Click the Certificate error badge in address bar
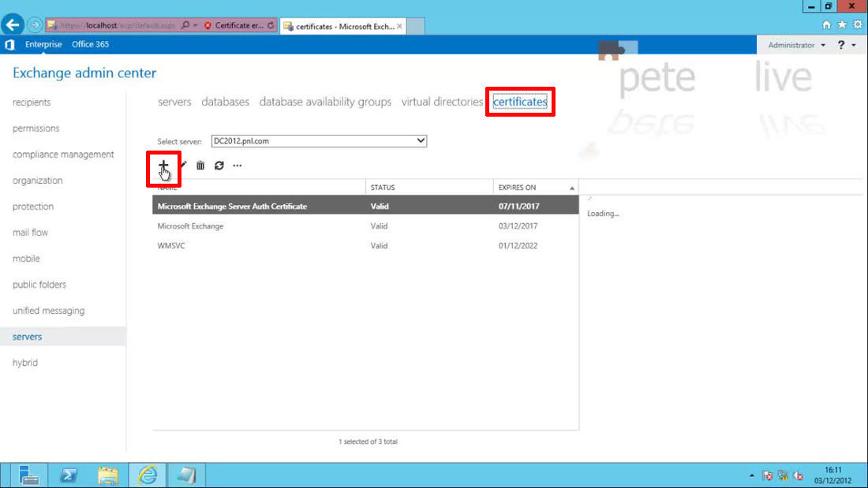 pos(234,25)
